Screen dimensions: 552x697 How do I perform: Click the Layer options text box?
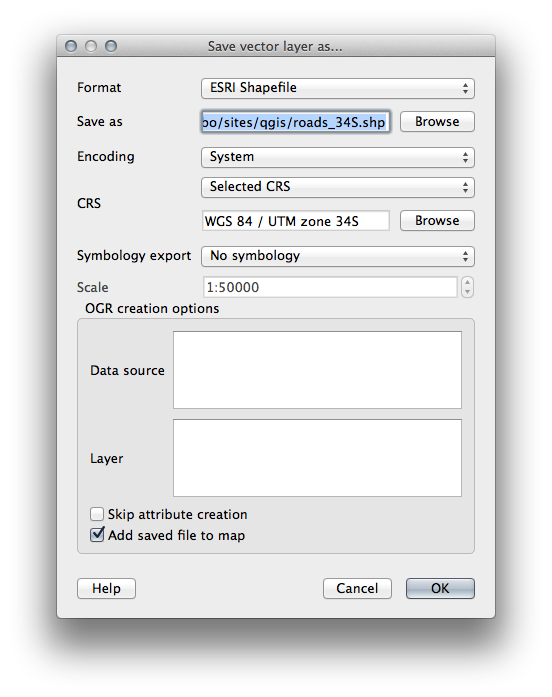pos(317,458)
